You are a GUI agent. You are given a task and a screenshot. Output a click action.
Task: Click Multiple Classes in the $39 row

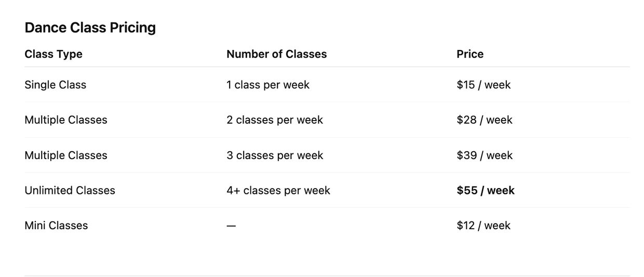pyautogui.click(x=65, y=155)
